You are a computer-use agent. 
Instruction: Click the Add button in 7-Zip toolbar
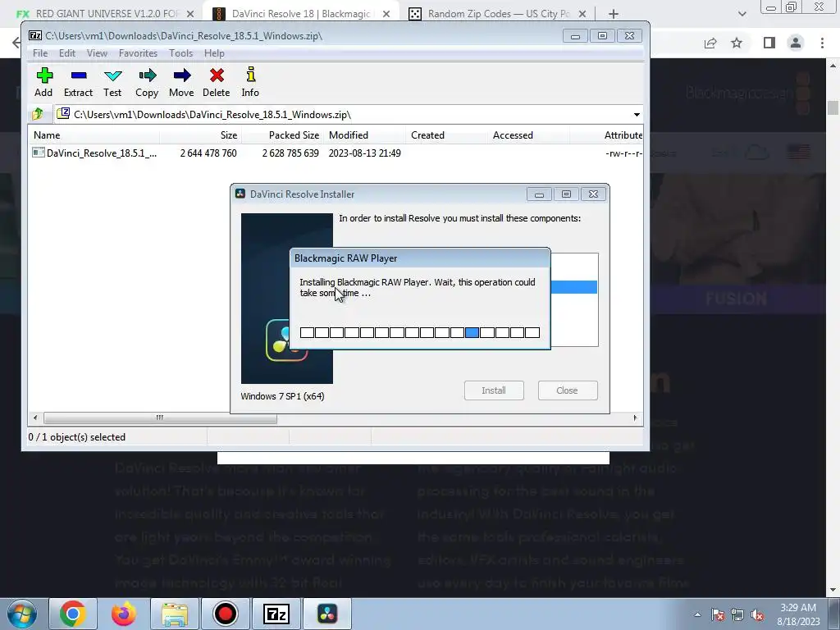pos(44,82)
